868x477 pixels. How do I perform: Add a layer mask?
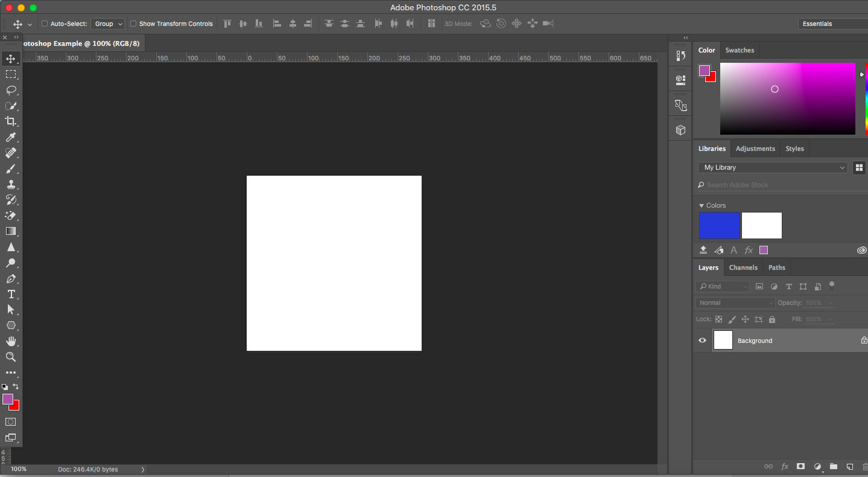coord(800,467)
